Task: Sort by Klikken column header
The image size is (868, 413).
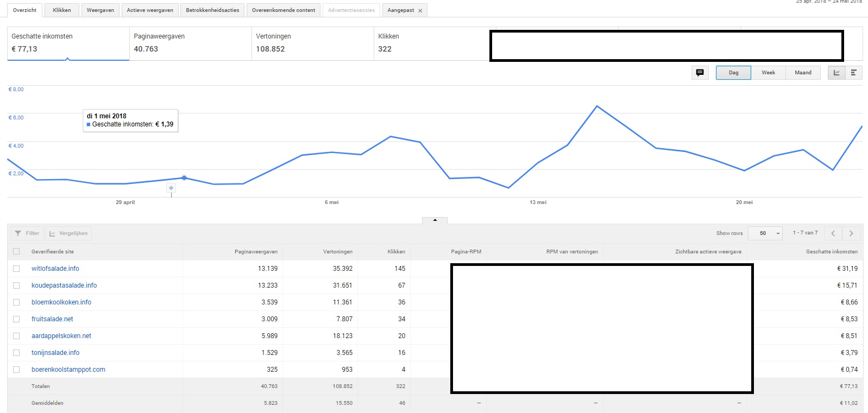Action: tap(397, 252)
